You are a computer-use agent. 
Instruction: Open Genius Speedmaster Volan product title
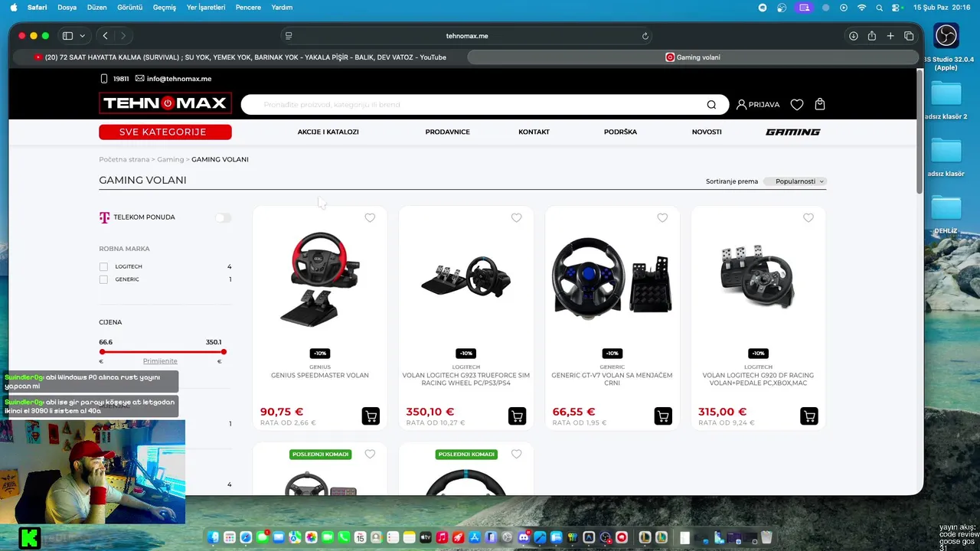pyautogui.click(x=320, y=376)
